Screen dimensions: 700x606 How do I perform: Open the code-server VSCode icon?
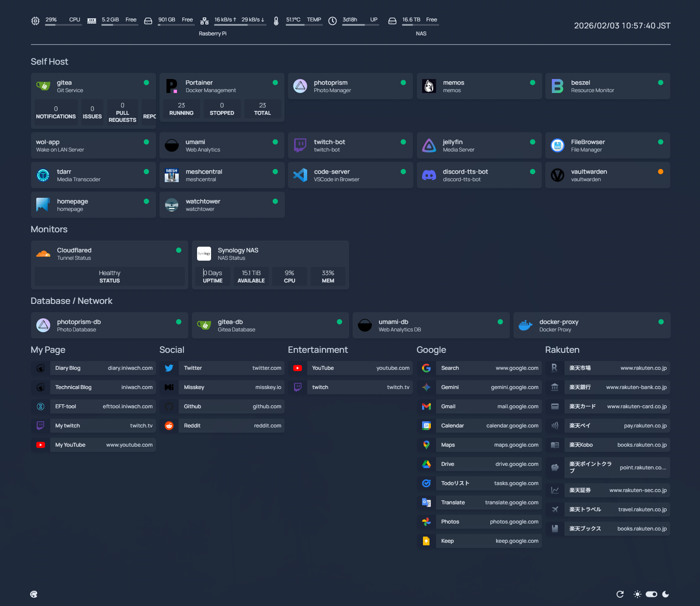[x=300, y=175]
